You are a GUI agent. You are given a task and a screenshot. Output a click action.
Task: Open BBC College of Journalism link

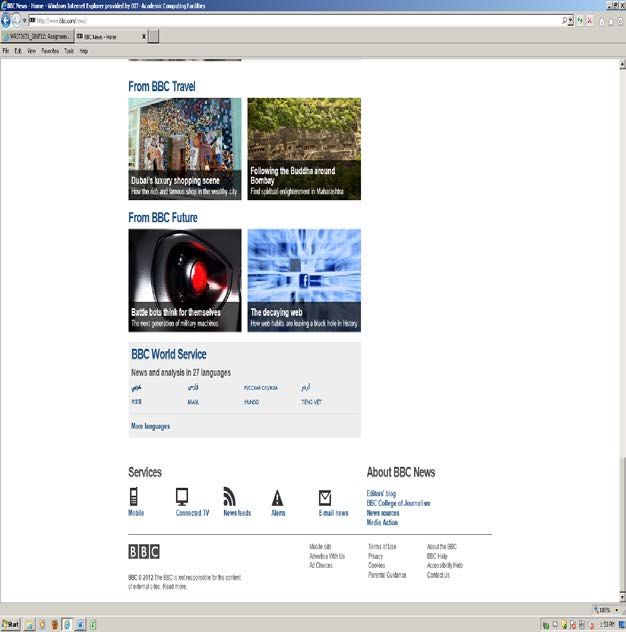tap(398, 503)
